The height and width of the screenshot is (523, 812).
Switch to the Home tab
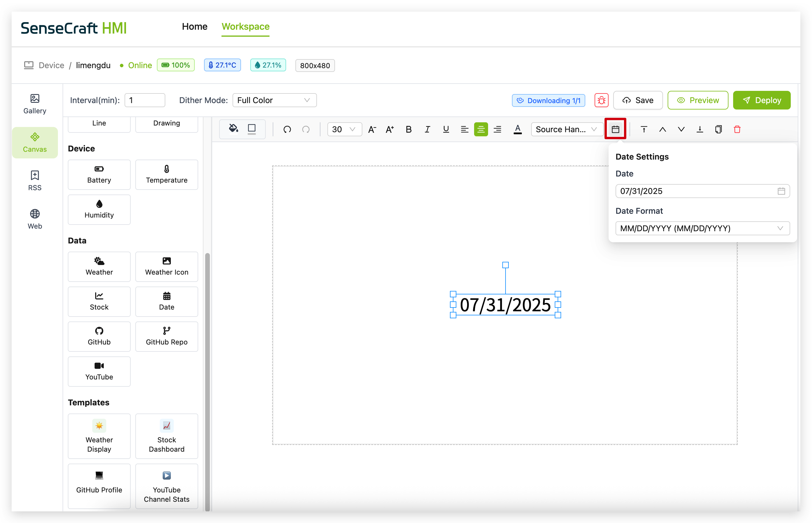click(x=194, y=26)
